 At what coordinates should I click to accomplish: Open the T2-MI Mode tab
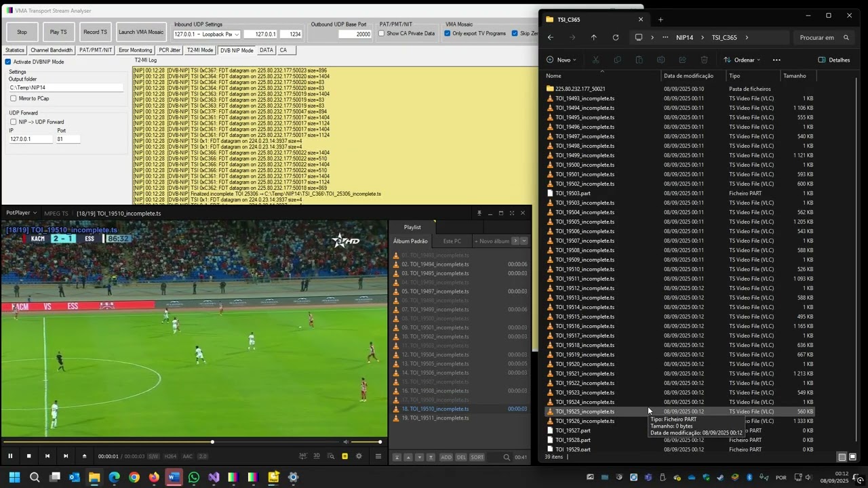200,50
